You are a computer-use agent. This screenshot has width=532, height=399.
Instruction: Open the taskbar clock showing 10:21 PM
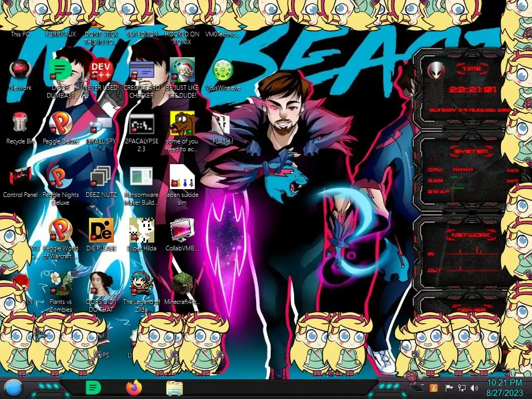505,388
